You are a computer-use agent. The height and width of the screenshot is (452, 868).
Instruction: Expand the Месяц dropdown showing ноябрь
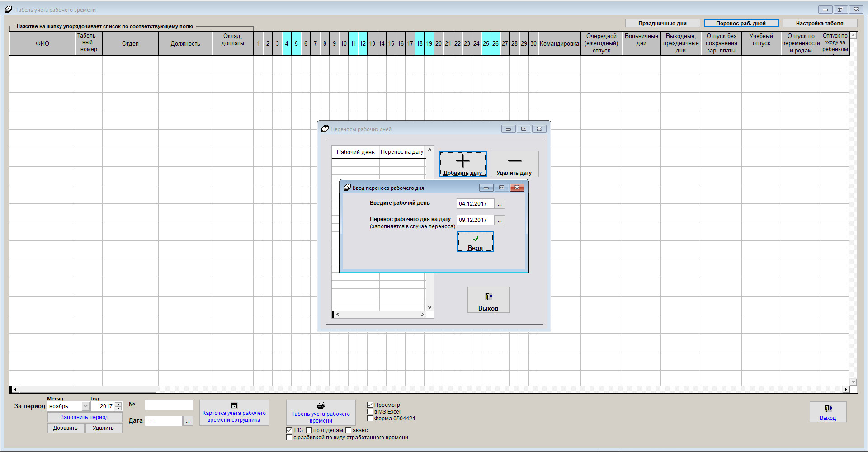85,406
